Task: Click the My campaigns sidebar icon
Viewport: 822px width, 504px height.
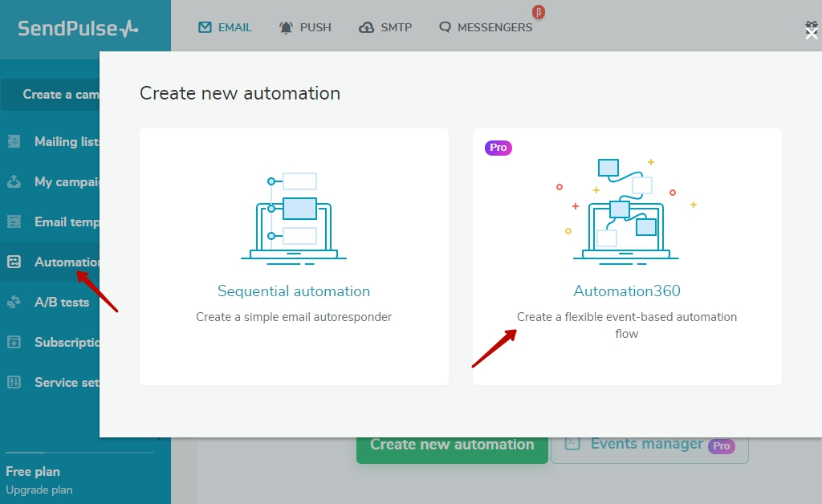Action: tap(14, 181)
